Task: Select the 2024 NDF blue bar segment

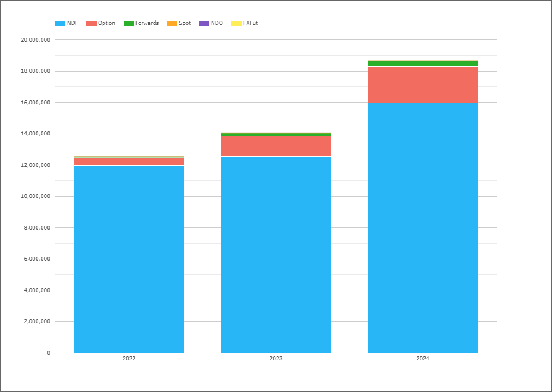Action: tap(423, 228)
